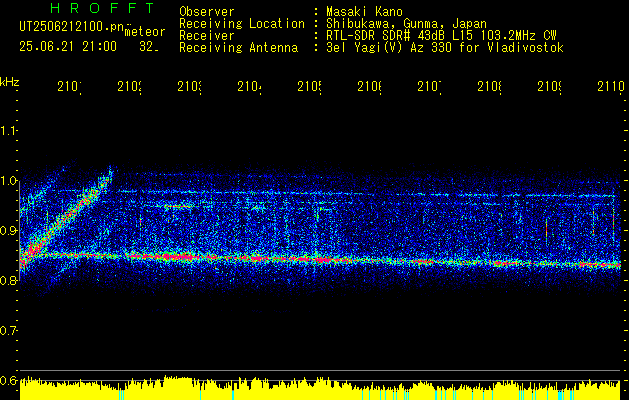This screenshot has width=629, height=400.
Task: Click the 3el Yagi antenna description
Action: point(445,48)
